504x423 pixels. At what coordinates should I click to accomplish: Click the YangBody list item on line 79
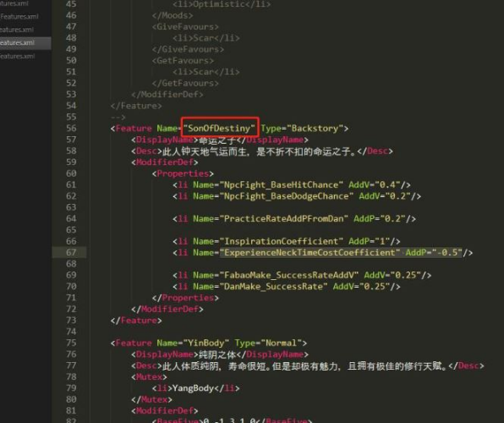(x=193, y=388)
